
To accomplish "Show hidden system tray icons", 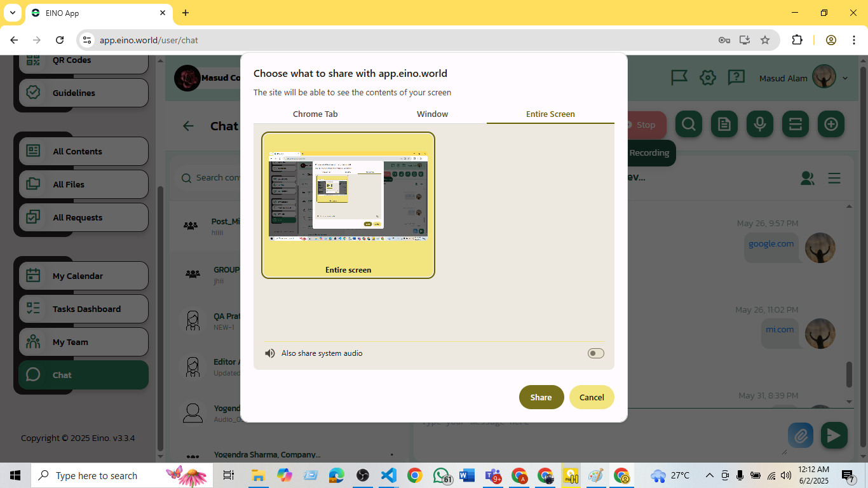I will (709, 475).
